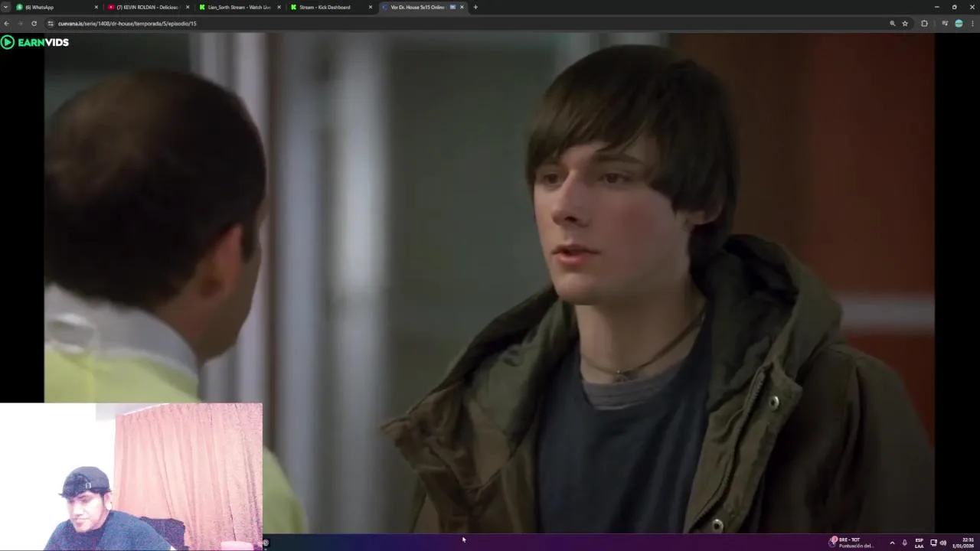Reload the cuevana page
Image resolution: width=980 pixels, height=551 pixels.
coord(34,24)
